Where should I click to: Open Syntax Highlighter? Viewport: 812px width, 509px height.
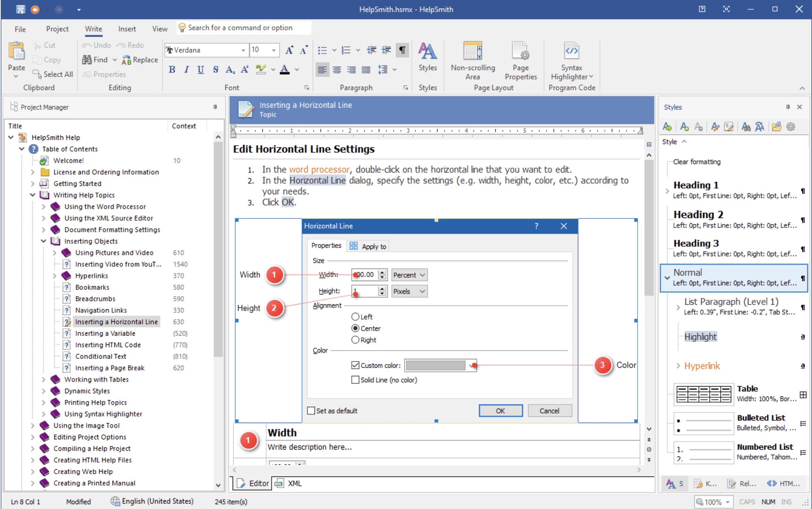coord(572,61)
